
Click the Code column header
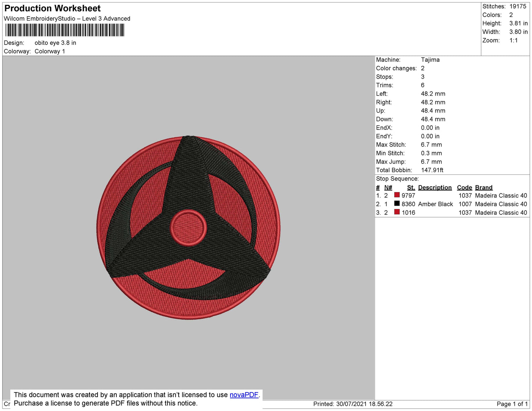click(464, 188)
